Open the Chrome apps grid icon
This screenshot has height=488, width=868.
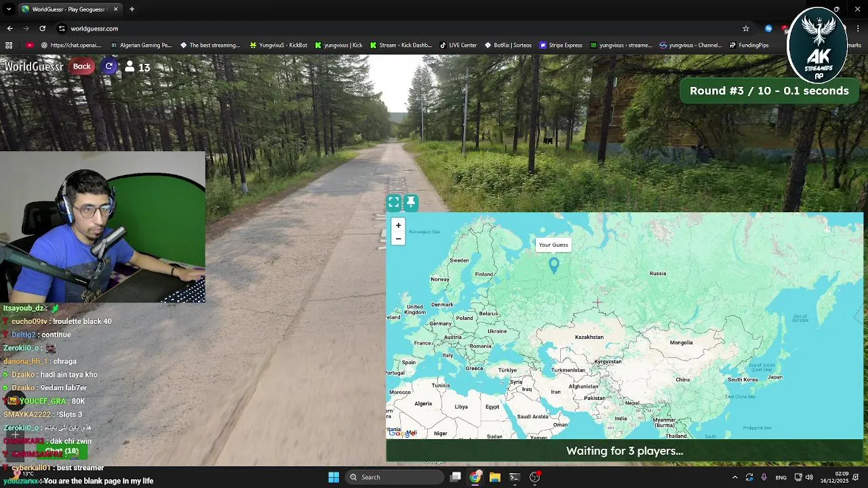click(x=9, y=45)
